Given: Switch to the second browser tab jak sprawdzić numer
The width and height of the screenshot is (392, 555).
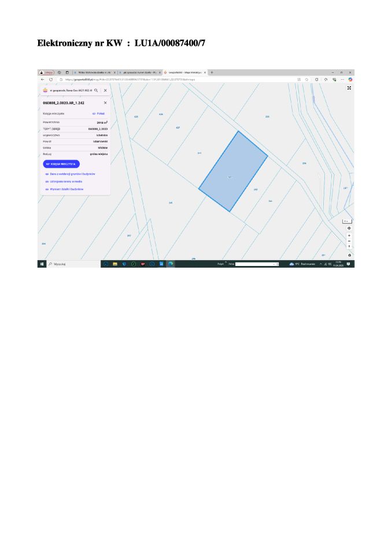Looking at the screenshot, I should (139, 72).
